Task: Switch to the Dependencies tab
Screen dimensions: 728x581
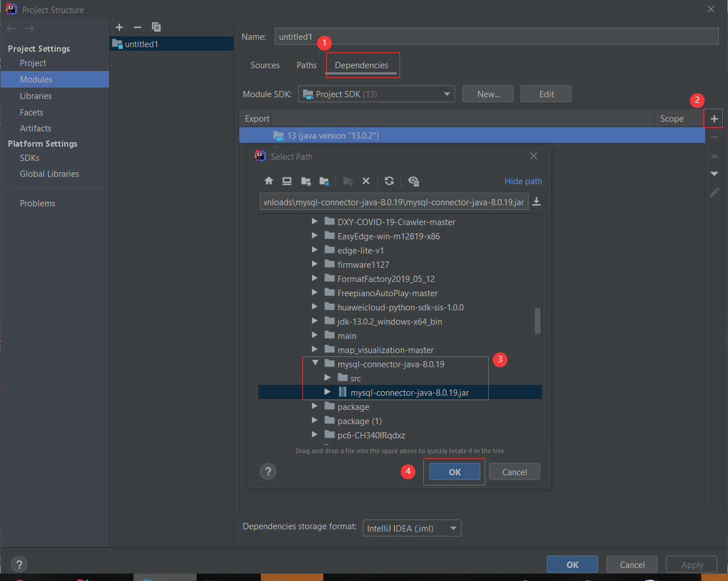Action: [361, 65]
